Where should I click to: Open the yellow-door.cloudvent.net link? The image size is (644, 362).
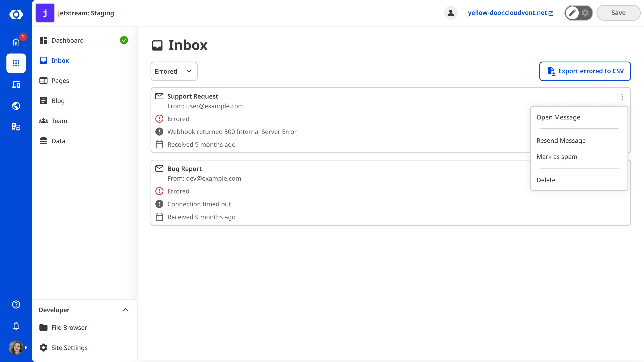point(511,13)
